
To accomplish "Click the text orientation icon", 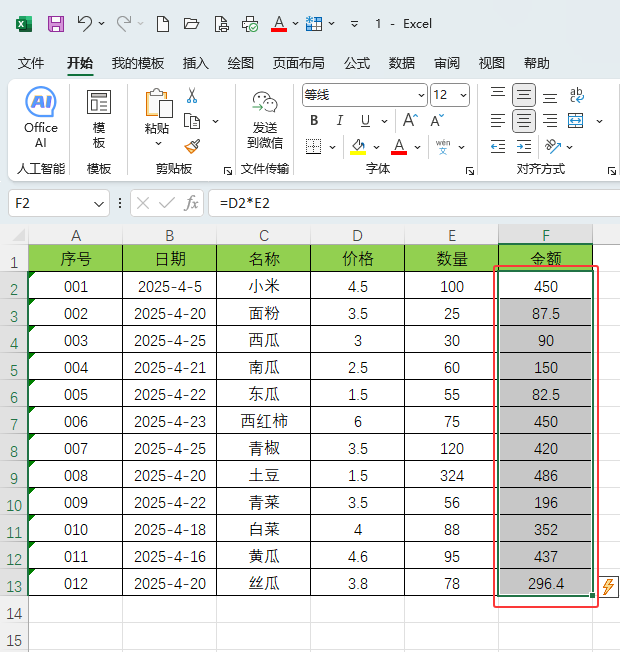I will click(553, 146).
